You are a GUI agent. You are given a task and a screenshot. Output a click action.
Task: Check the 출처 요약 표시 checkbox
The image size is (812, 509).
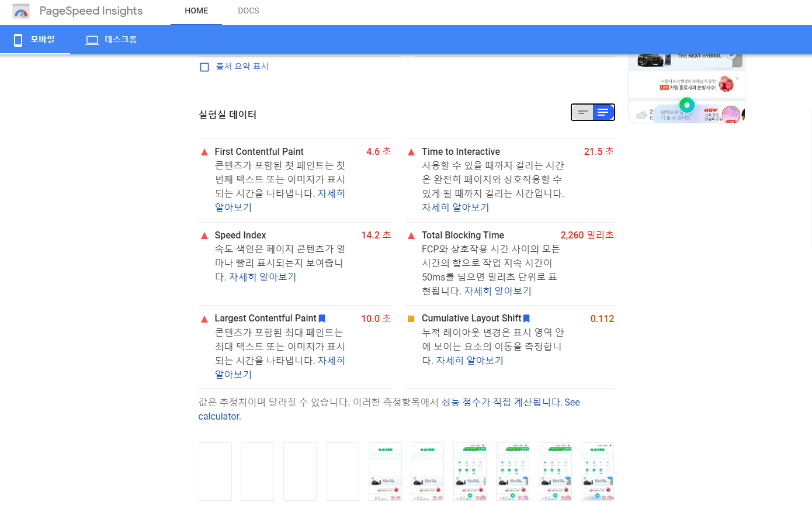204,67
